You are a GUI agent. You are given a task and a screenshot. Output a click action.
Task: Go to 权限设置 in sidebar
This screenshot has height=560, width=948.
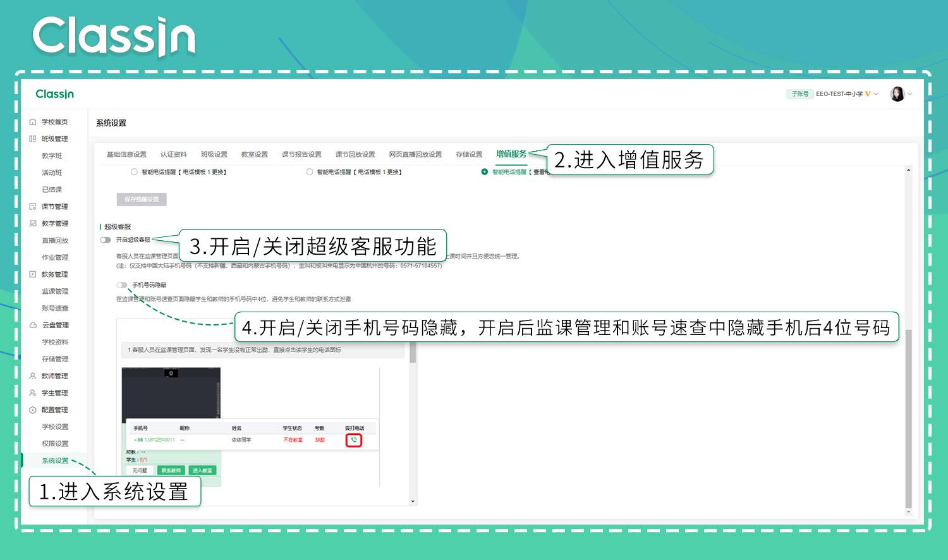(x=55, y=444)
